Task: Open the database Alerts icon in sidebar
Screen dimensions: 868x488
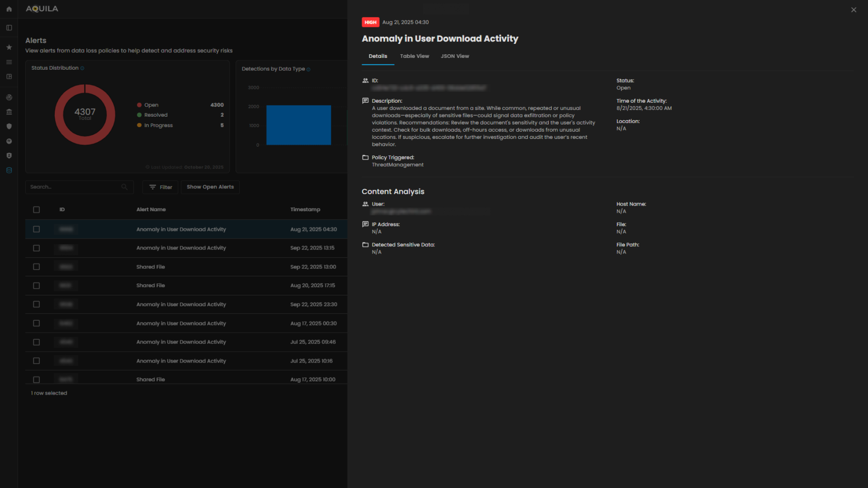Action: 9,170
